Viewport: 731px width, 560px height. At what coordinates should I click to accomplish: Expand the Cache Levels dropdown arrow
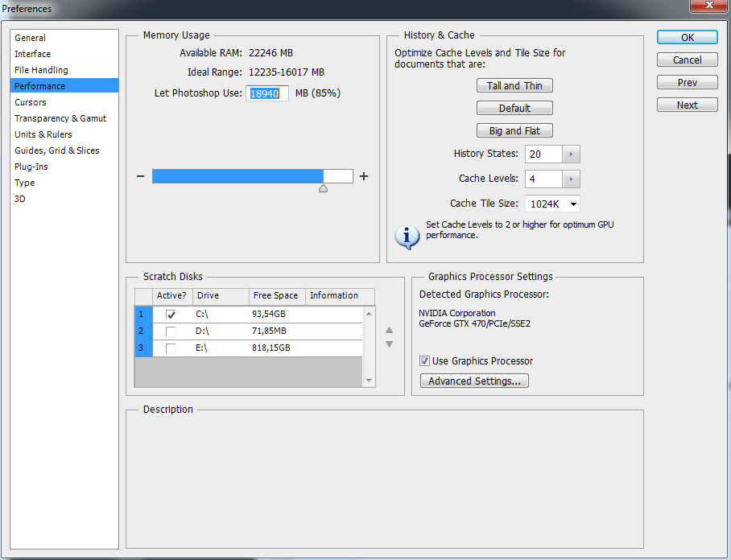[571, 179]
